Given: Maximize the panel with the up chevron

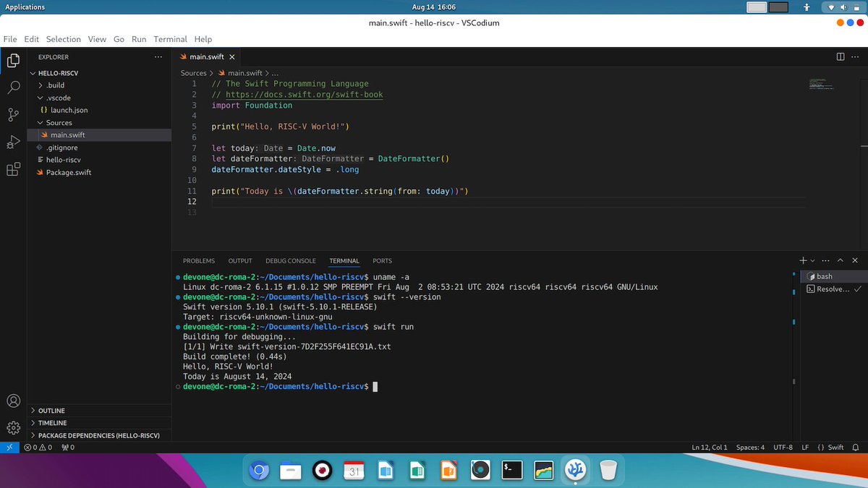Looking at the screenshot, I should (841, 260).
